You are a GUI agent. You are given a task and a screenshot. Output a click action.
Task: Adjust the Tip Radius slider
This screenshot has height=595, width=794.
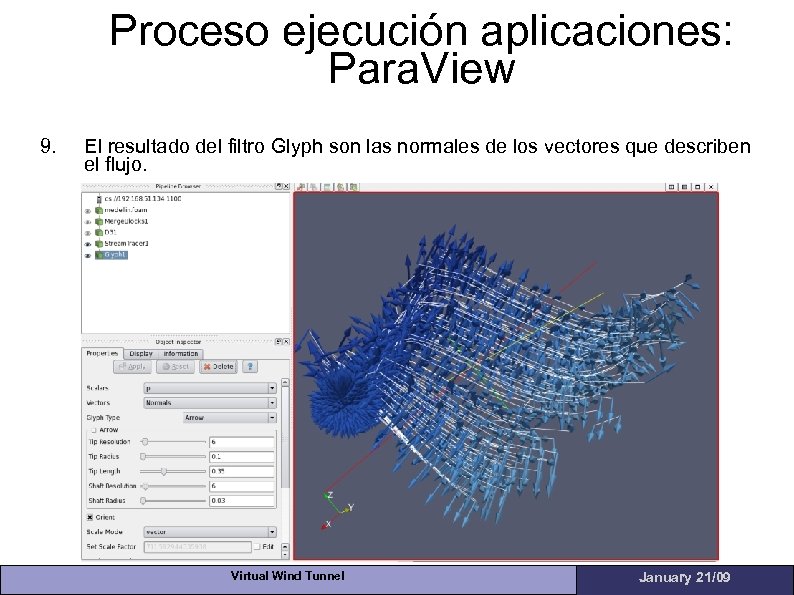173,457
